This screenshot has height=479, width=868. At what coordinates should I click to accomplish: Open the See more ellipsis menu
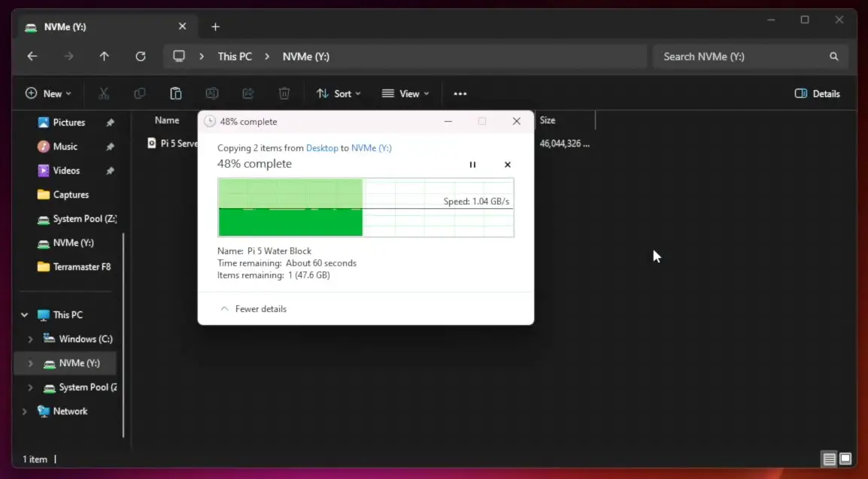(x=460, y=94)
